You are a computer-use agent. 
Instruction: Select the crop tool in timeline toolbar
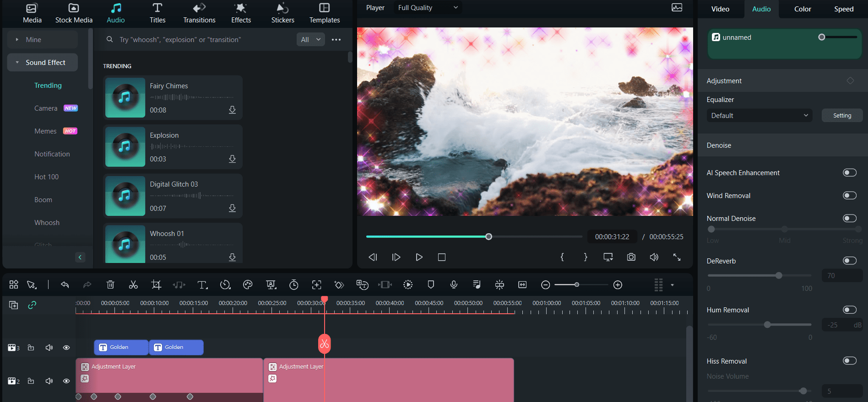coord(156,285)
